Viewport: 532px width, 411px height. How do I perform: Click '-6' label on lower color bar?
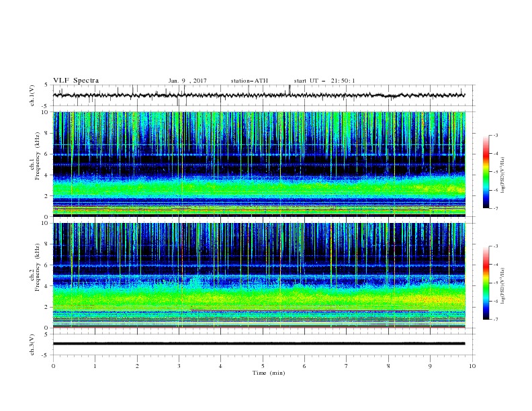point(496,301)
